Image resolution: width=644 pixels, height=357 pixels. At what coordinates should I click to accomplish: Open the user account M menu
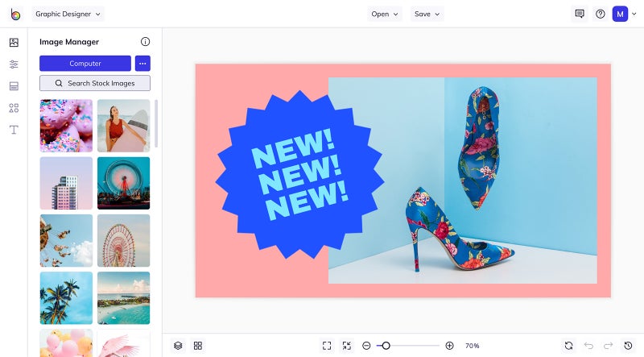click(x=620, y=14)
